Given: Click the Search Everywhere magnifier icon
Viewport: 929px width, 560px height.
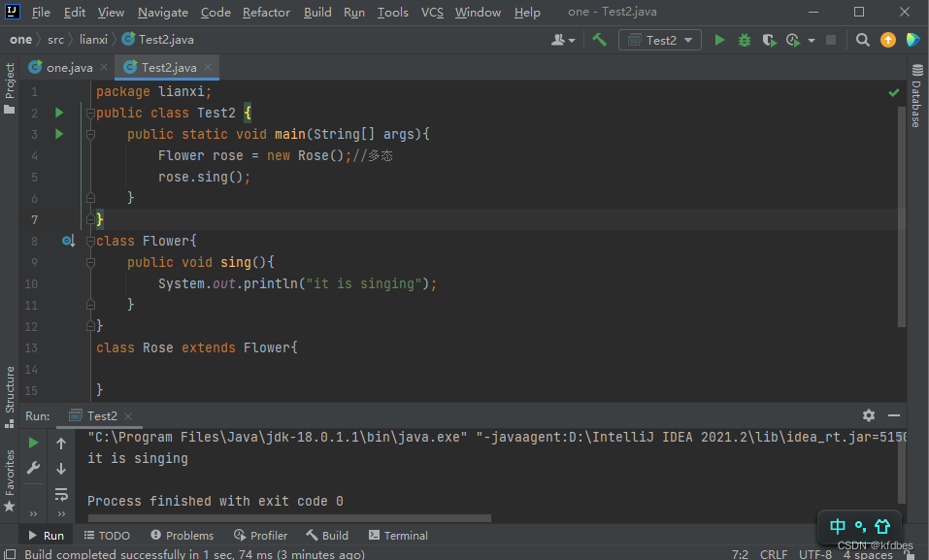Looking at the screenshot, I should 863,40.
